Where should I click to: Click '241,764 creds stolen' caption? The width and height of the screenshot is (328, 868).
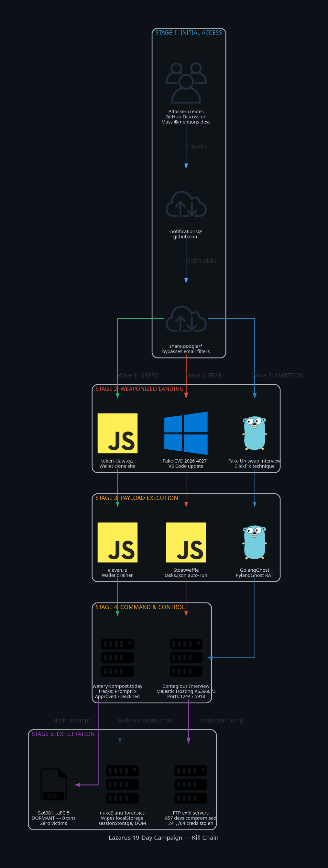[x=191, y=824]
